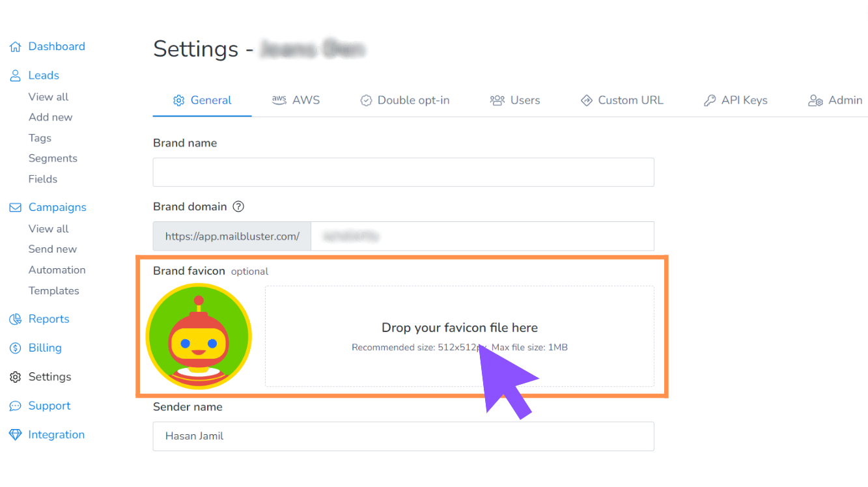Open Automation under Campaigns
Screen dimensions: 868x487
(57, 270)
